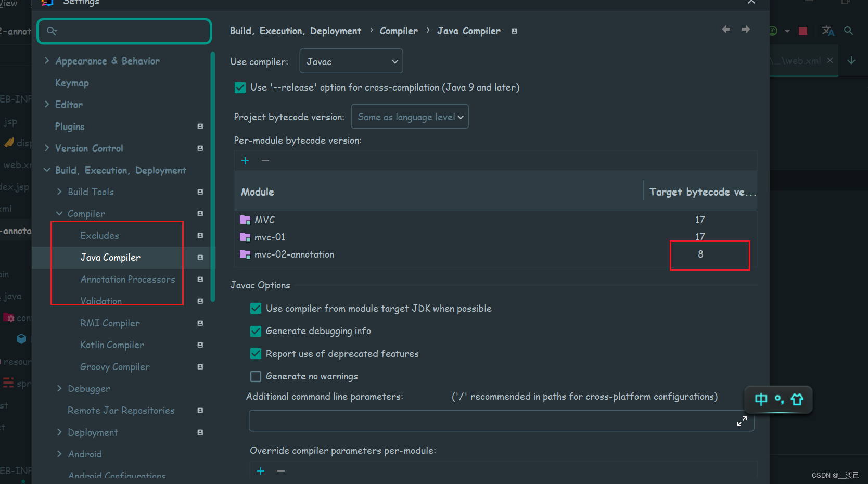
Task: Open the Use compiler Javac dropdown
Action: (x=351, y=61)
